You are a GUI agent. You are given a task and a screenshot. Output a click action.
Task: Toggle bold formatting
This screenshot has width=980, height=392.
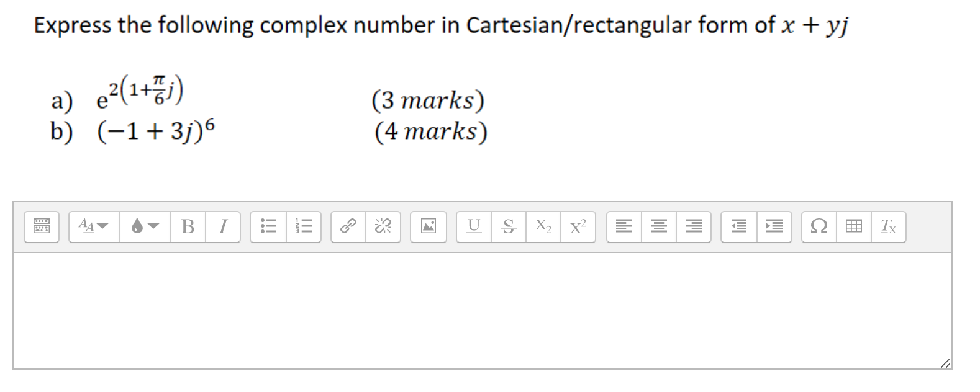[x=188, y=227]
